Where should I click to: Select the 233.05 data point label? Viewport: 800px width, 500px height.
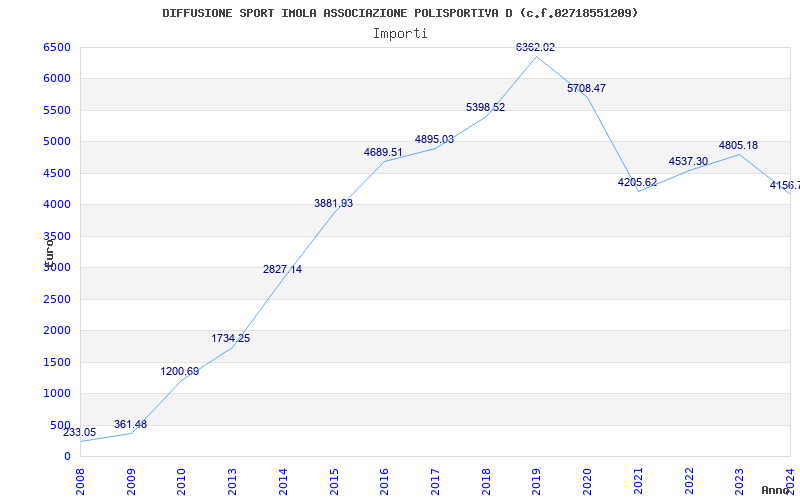80,433
